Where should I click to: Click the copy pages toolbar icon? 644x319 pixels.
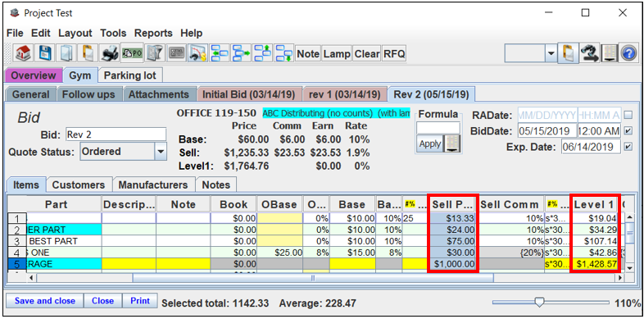[66, 53]
